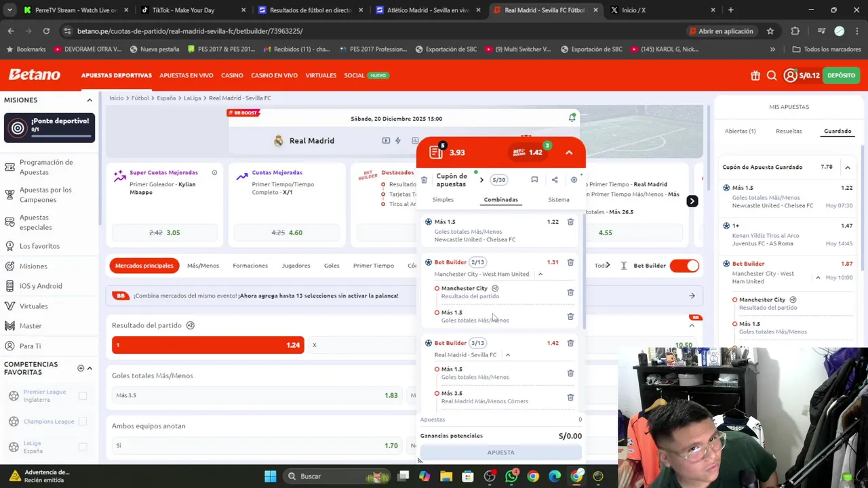The width and height of the screenshot is (868, 488).
Task: Bookmark this page with the star icon
Action: (770, 31)
